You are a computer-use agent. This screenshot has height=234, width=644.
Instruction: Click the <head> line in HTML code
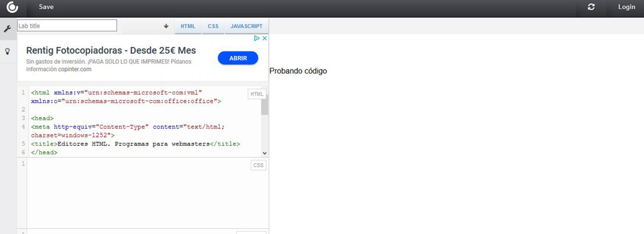43,118
